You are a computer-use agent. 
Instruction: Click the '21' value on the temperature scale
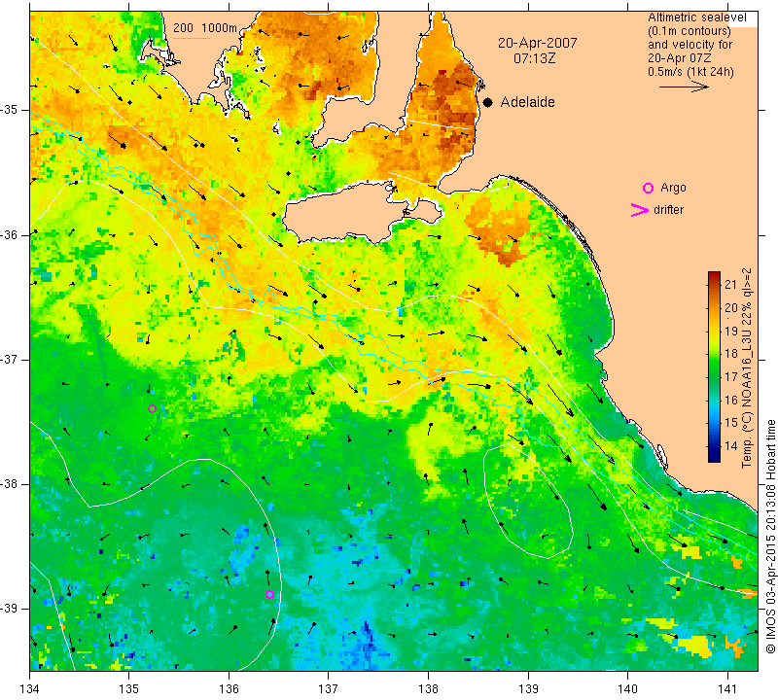[731, 284]
